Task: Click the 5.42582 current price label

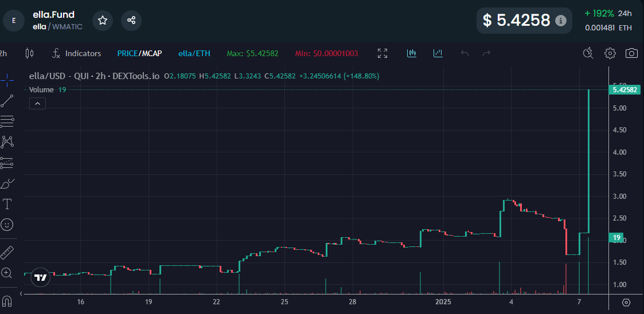Action: pos(625,89)
